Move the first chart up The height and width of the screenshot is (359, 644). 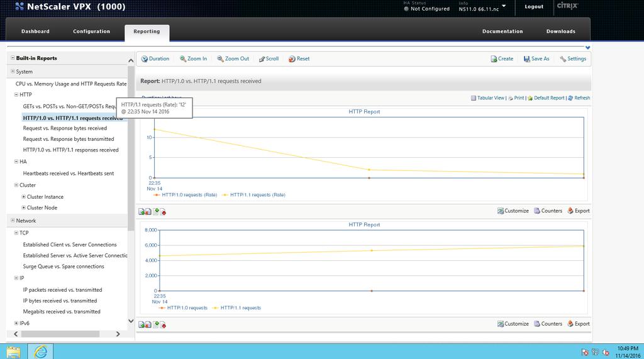point(156,211)
